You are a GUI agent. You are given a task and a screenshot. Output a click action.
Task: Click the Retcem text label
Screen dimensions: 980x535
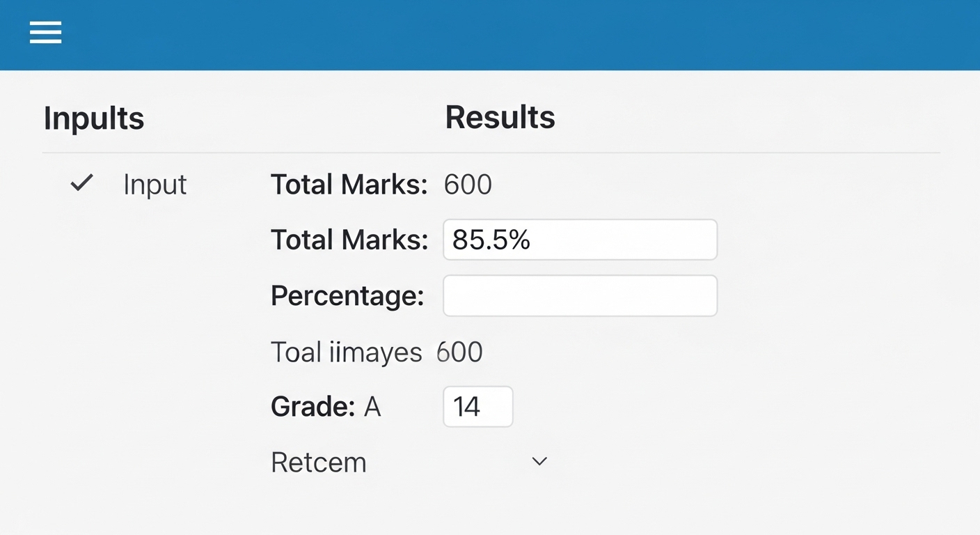tap(318, 461)
